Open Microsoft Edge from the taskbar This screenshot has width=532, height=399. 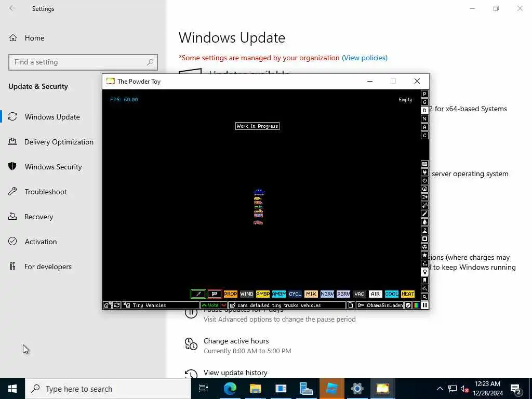(230, 389)
